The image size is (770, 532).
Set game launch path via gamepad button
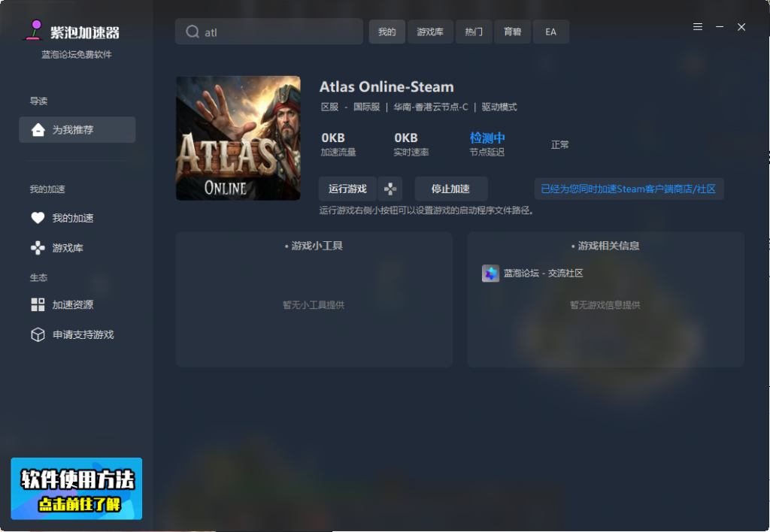coord(390,189)
